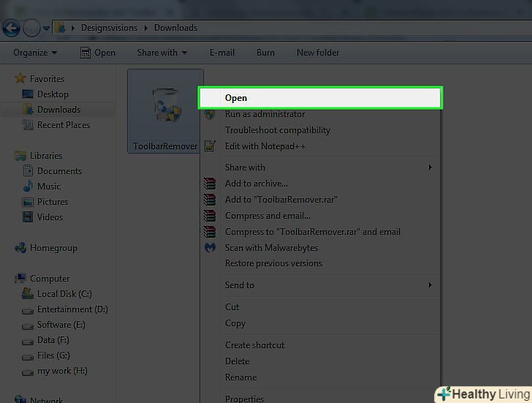Click Designsvisions in the address path

click(x=109, y=28)
